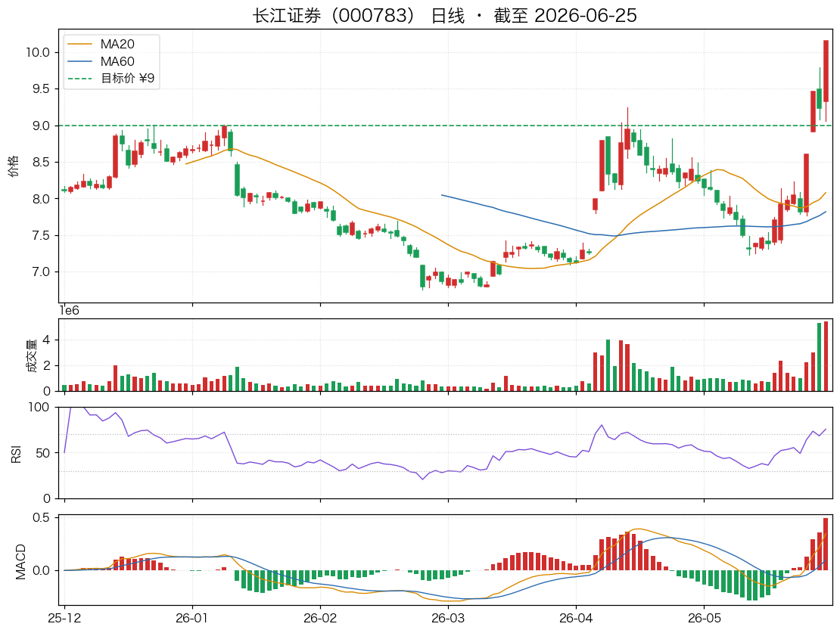Click the 26-05 date tick label
Screen dimensions: 840x633
[x=704, y=618]
